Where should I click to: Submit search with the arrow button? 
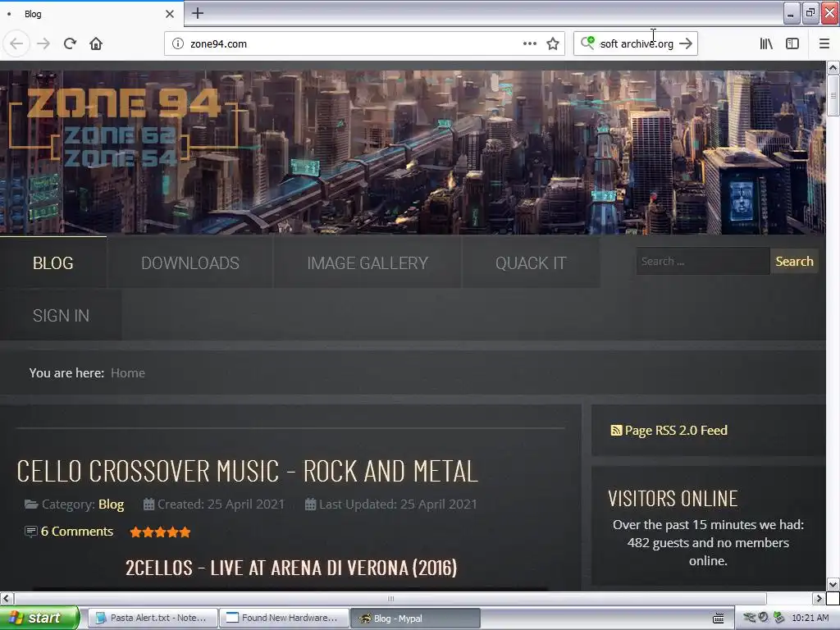686,43
